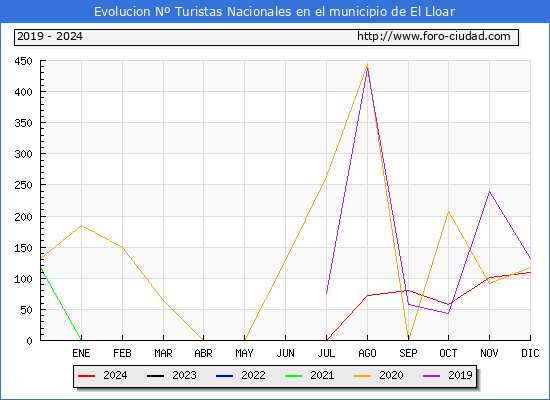Click the 0 y-axis value
The height and width of the screenshot is (400, 550).
coord(29,341)
